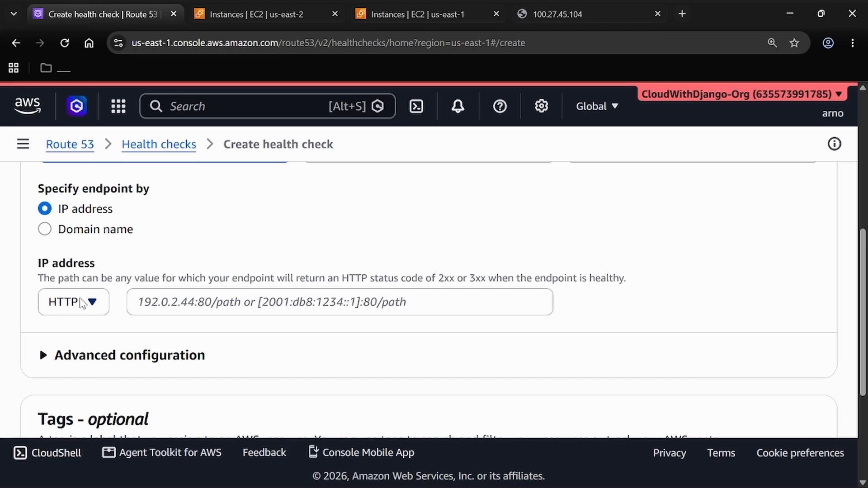Screen dimensions: 868x488
Task: Expand the Advanced configuration section
Action: (122, 355)
